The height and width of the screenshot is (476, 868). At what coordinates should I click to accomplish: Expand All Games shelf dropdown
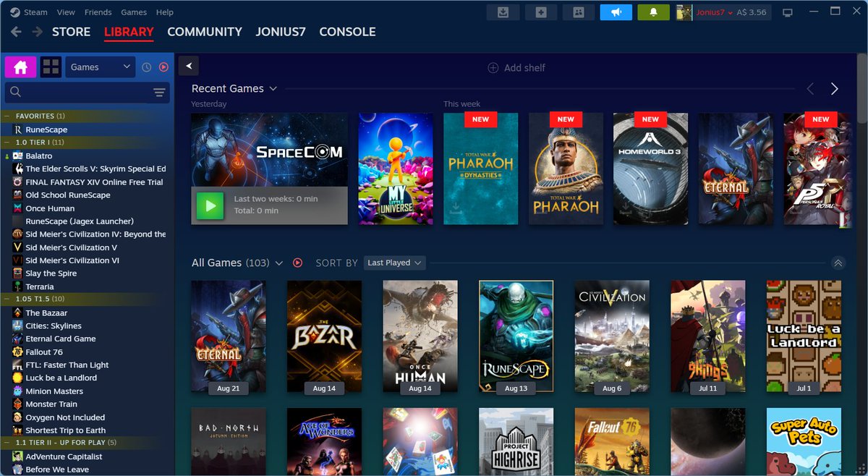click(x=279, y=263)
